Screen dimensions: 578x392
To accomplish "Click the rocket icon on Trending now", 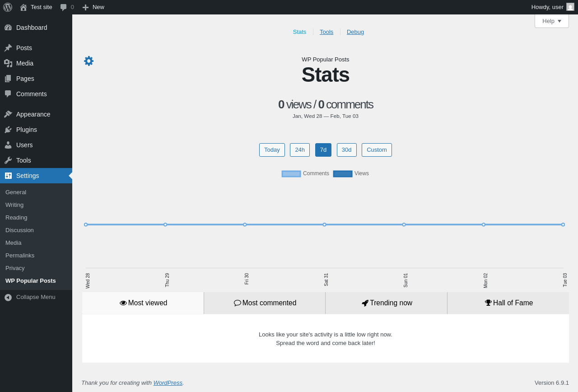I will [365, 303].
